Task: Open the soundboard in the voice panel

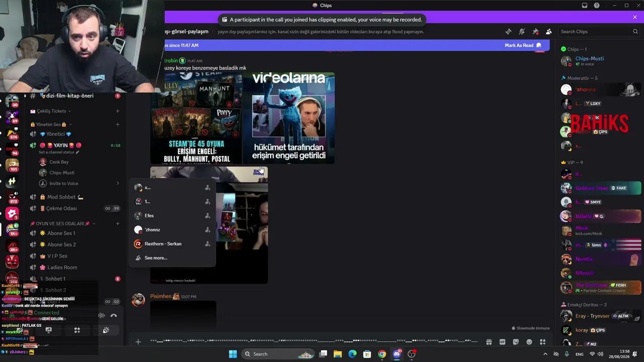Action: pyautogui.click(x=106, y=330)
